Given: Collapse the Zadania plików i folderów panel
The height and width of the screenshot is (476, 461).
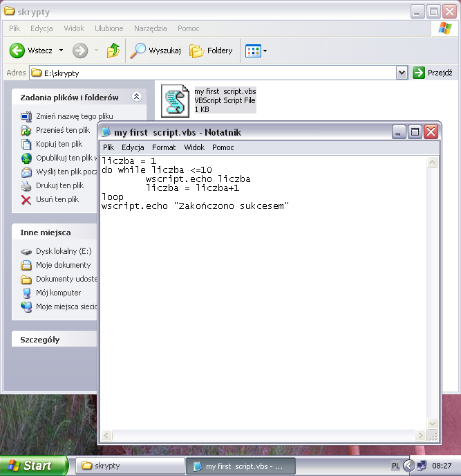Looking at the screenshot, I should [136, 98].
